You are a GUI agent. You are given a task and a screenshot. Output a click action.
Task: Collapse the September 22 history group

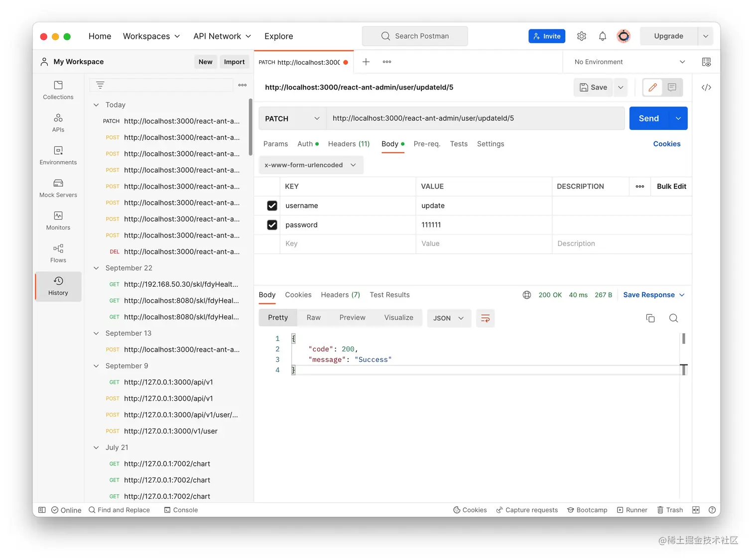coord(96,268)
